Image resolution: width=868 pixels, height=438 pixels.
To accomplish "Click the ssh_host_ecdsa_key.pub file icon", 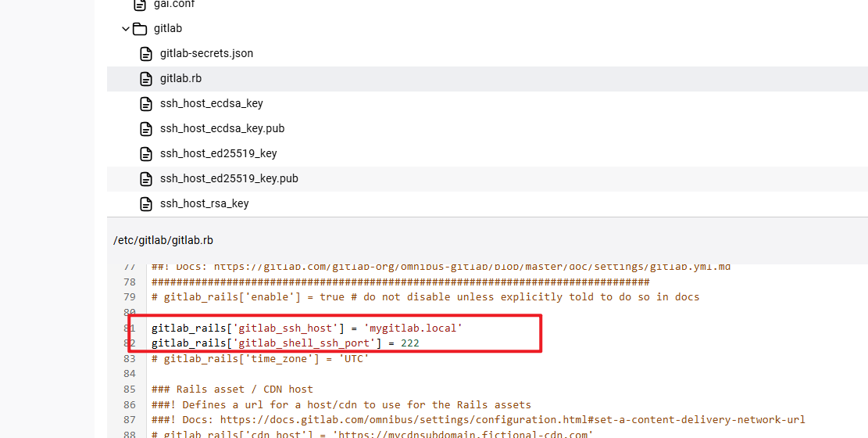I will tap(145, 128).
